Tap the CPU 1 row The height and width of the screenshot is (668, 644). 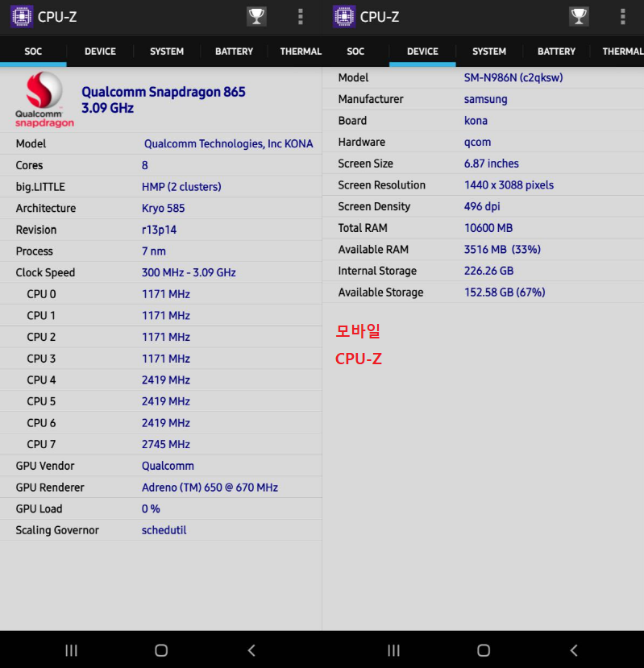point(160,316)
